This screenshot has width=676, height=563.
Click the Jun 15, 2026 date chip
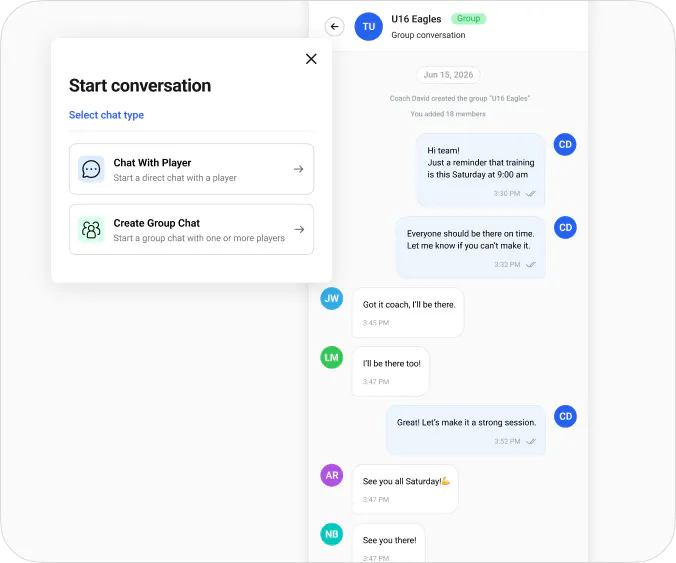(x=448, y=75)
